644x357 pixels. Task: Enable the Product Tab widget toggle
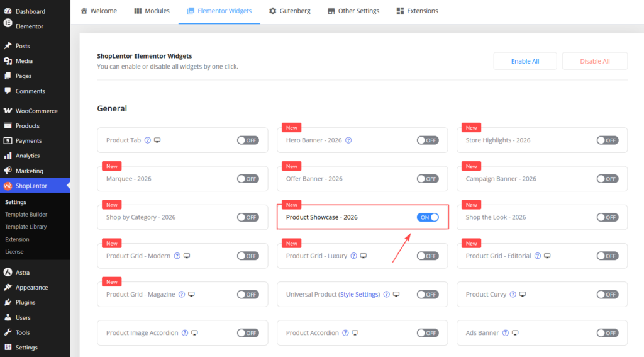tap(248, 140)
